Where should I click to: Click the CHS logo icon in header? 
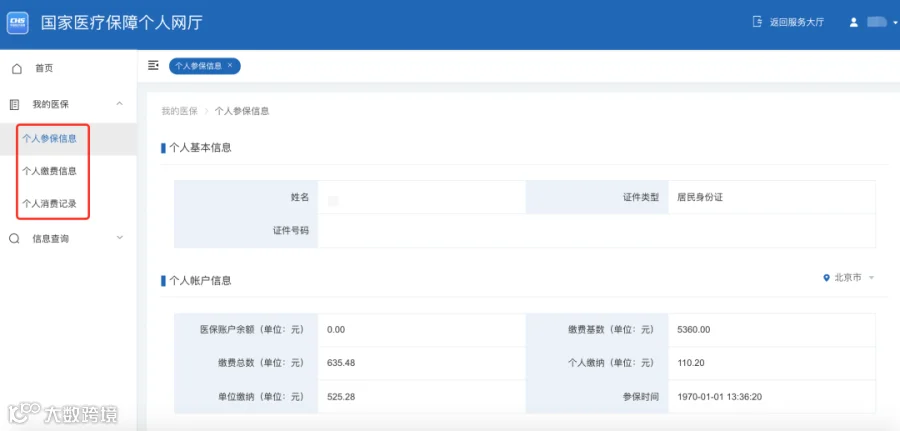17,23
